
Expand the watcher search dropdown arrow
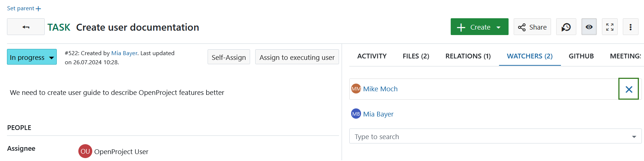click(634, 137)
